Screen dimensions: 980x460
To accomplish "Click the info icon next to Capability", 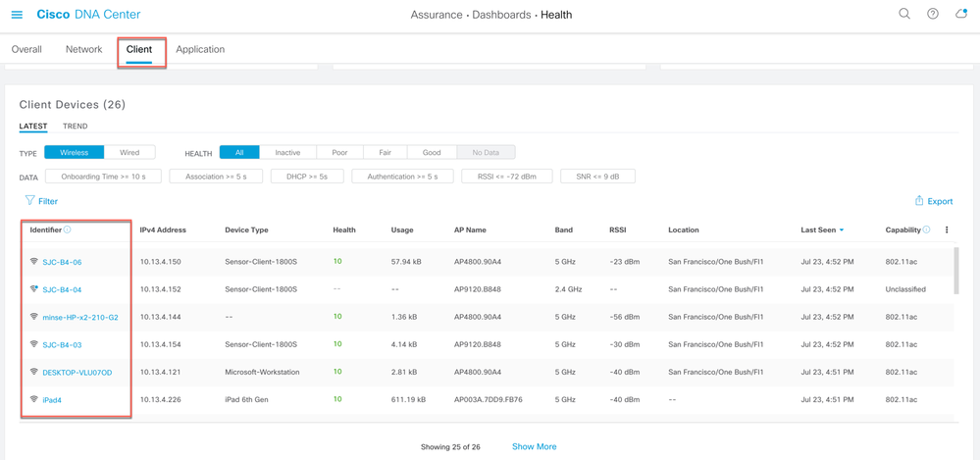I will point(927,230).
